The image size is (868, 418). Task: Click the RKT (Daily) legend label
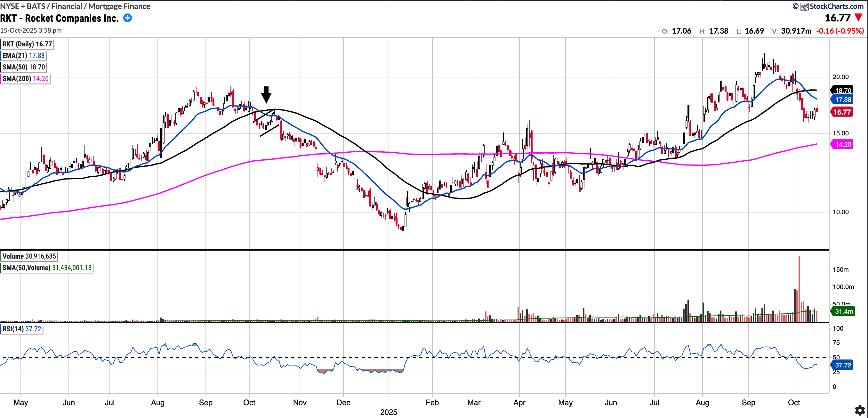[x=27, y=44]
